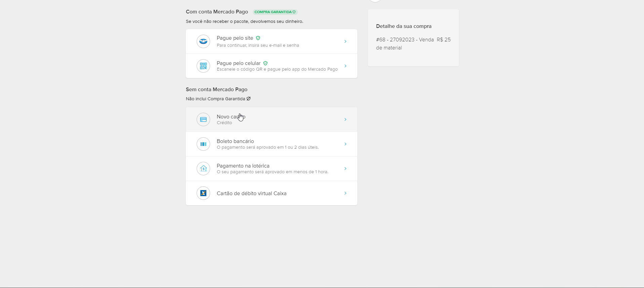Expand Pague pelo site chevron arrow
644x288 pixels.
tap(345, 41)
